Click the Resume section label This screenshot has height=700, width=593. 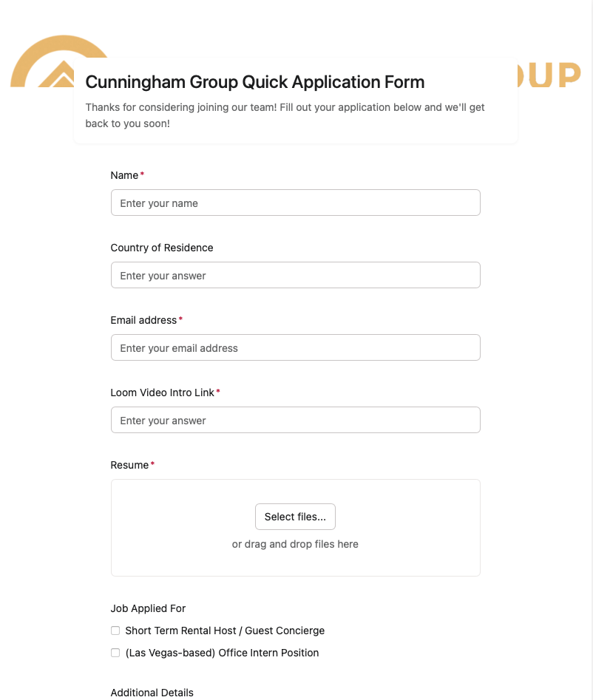129,465
